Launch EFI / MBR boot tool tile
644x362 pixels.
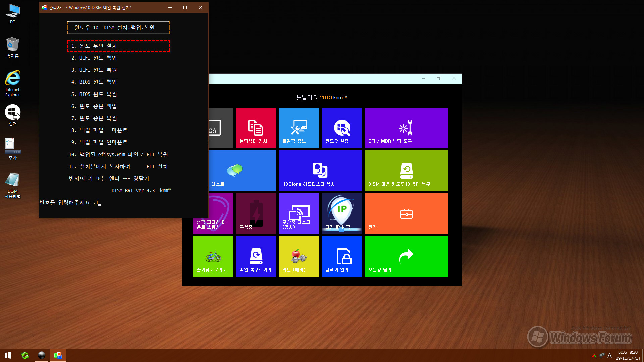[406, 128]
